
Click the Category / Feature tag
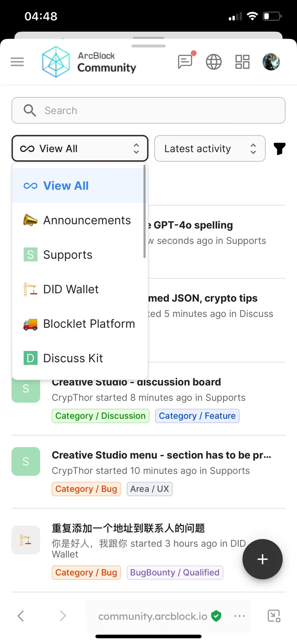pos(197,416)
